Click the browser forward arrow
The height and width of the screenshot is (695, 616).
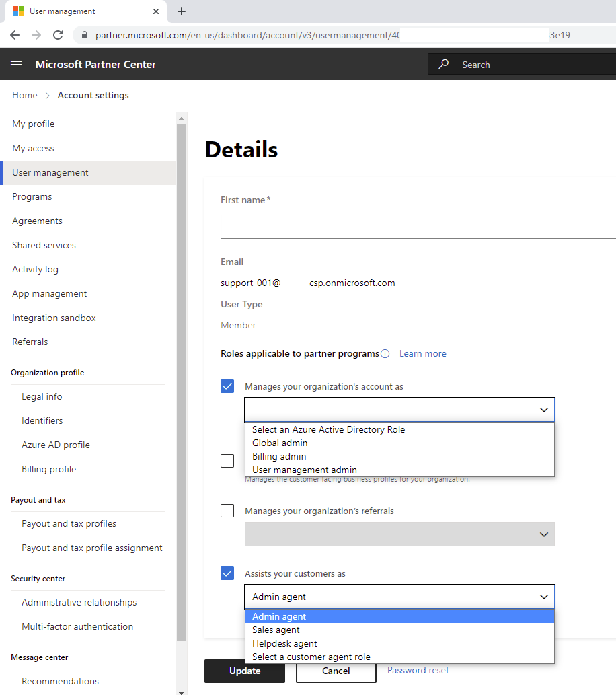(36, 35)
